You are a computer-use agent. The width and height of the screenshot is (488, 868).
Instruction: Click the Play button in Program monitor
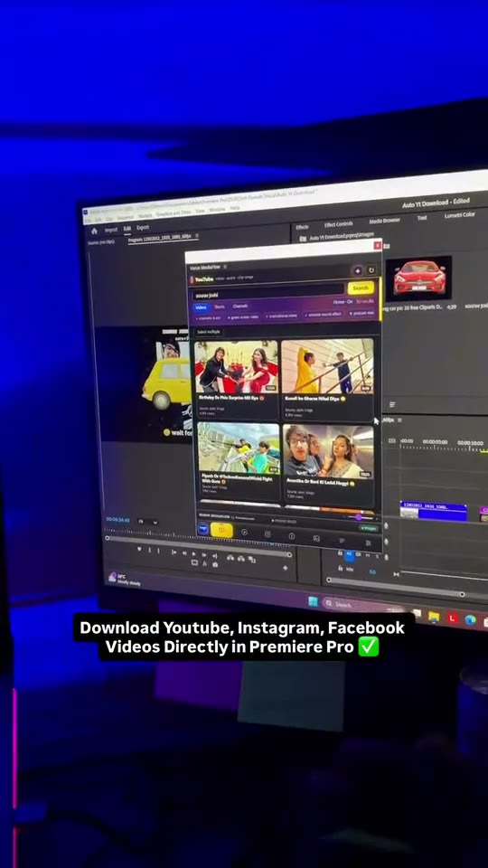pos(193,553)
